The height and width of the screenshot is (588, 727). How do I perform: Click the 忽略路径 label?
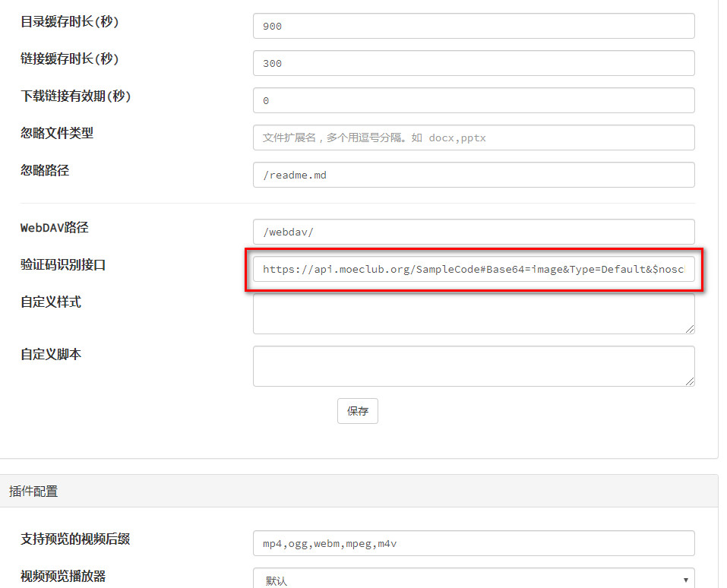pos(45,171)
